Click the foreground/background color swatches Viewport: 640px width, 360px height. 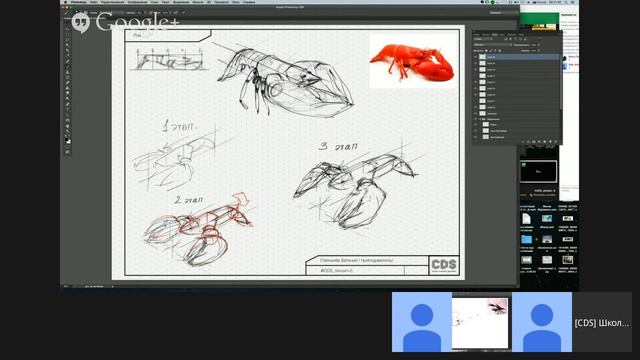tap(67, 140)
